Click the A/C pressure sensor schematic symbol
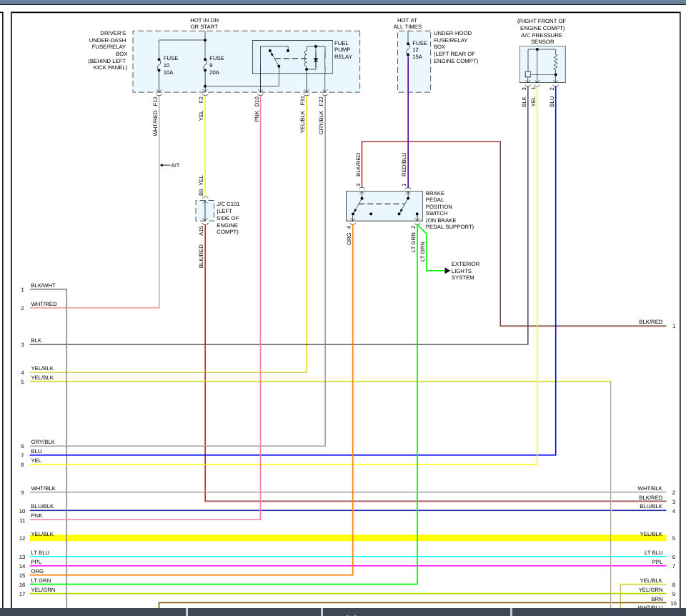Viewport: 686px width, 616px height. [x=542, y=64]
